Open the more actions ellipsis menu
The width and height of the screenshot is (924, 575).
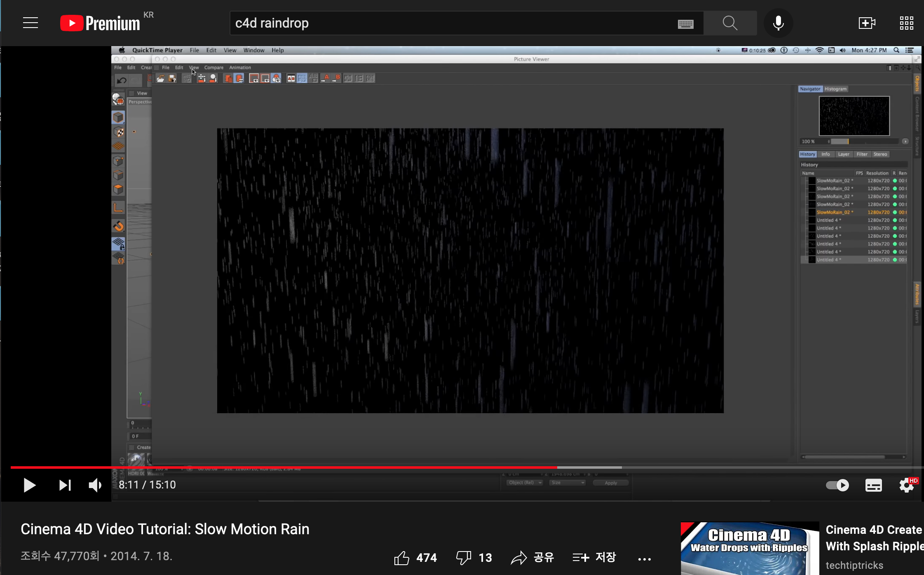pyautogui.click(x=644, y=559)
